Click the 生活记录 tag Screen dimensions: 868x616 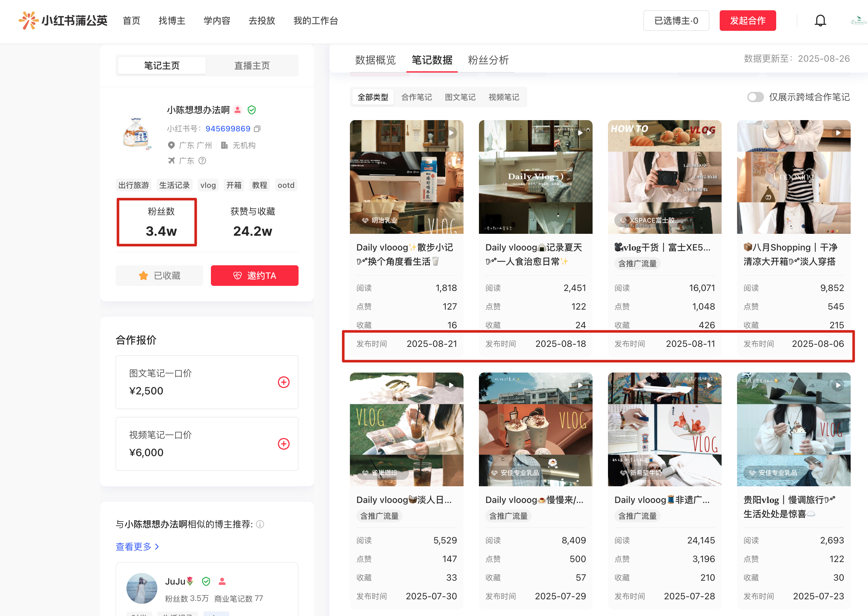pos(174,185)
